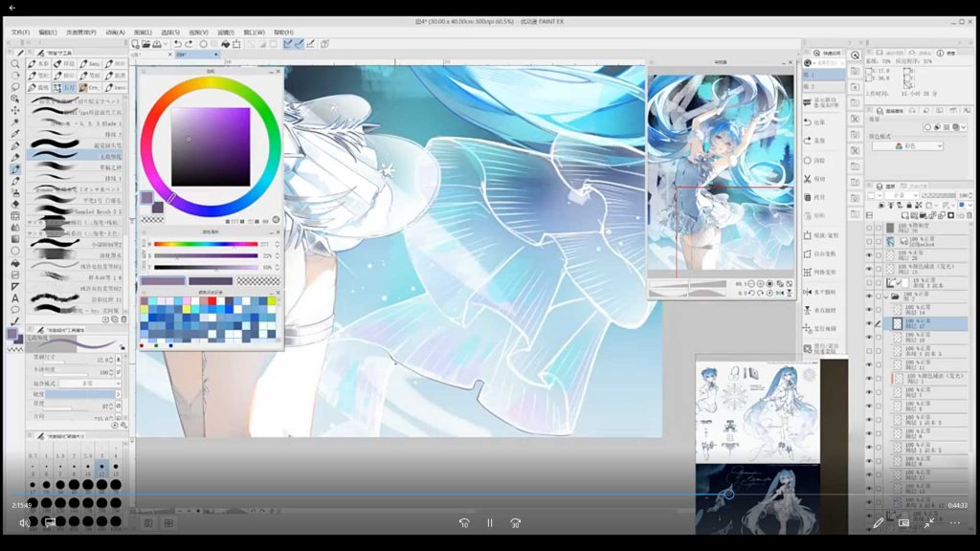980x551 pixels.
Task: Open the 文件(F) menu
Action: coord(20,32)
